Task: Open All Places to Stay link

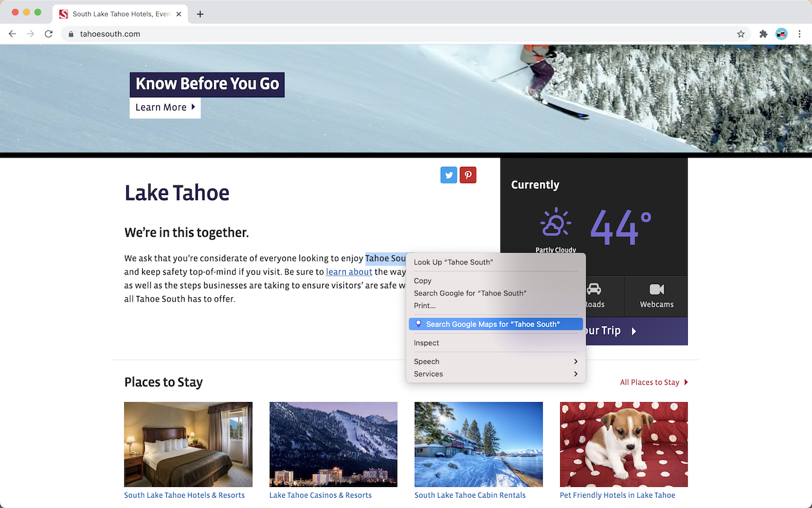Action: (654, 382)
